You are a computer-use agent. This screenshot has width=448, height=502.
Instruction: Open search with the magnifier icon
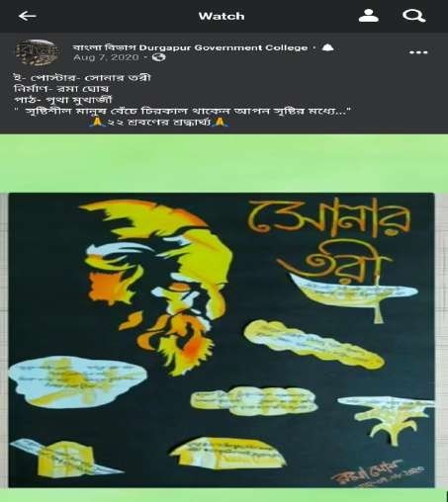[413, 16]
